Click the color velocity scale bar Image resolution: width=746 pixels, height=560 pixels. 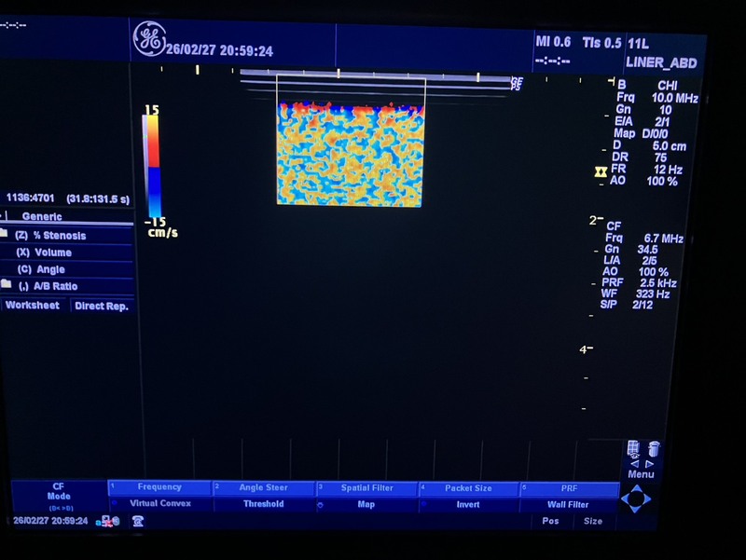(x=151, y=166)
